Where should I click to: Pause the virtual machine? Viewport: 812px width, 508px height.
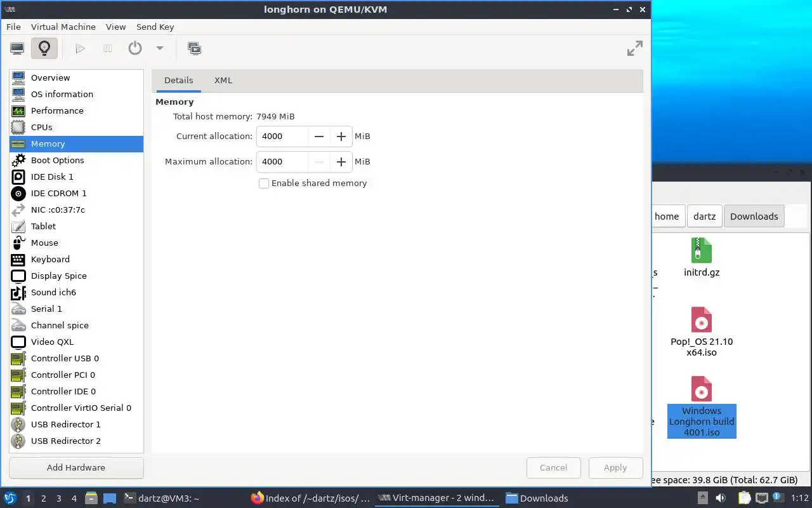pyautogui.click(x=108, y=48)
